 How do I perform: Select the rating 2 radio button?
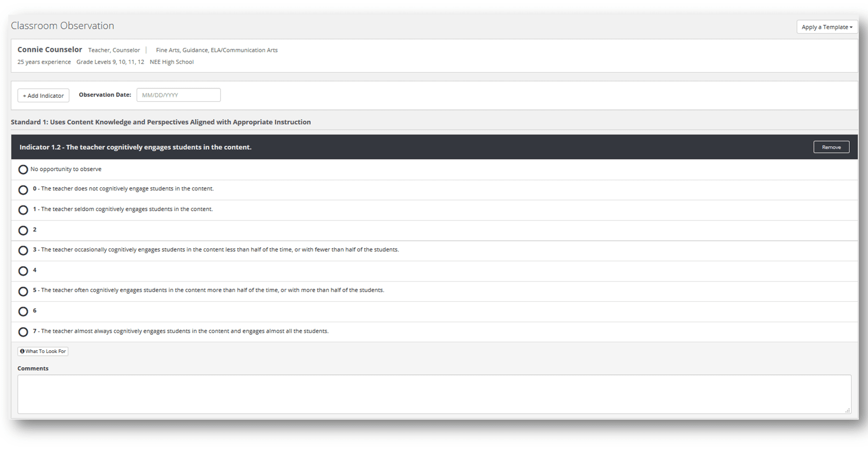point(23,230)
